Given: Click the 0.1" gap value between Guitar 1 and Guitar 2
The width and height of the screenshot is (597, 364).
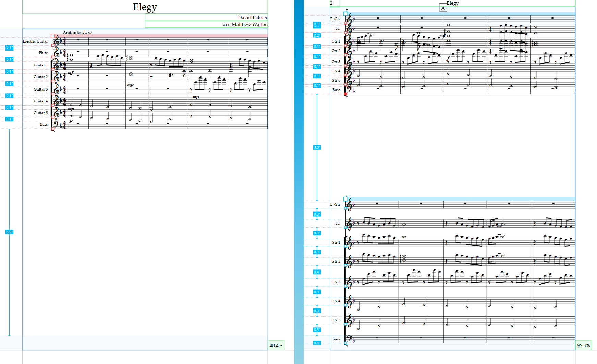Looking at the screenshot, I should click(x=9, y=71).
